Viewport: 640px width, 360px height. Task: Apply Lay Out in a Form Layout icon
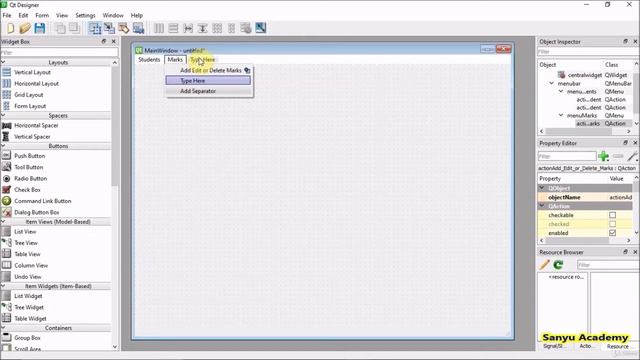point(231,28)
